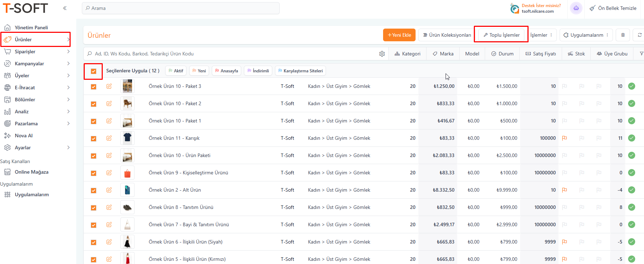Open the Durum filter
644x264 pixels.
tap(502, 54)
